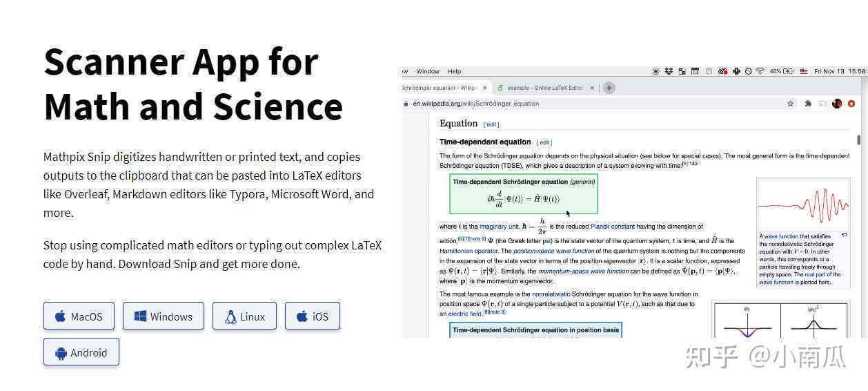Click the Wikipedia address bar URL
The width and height of the screenshot is (868, 391).
click(x=476, y=104)
